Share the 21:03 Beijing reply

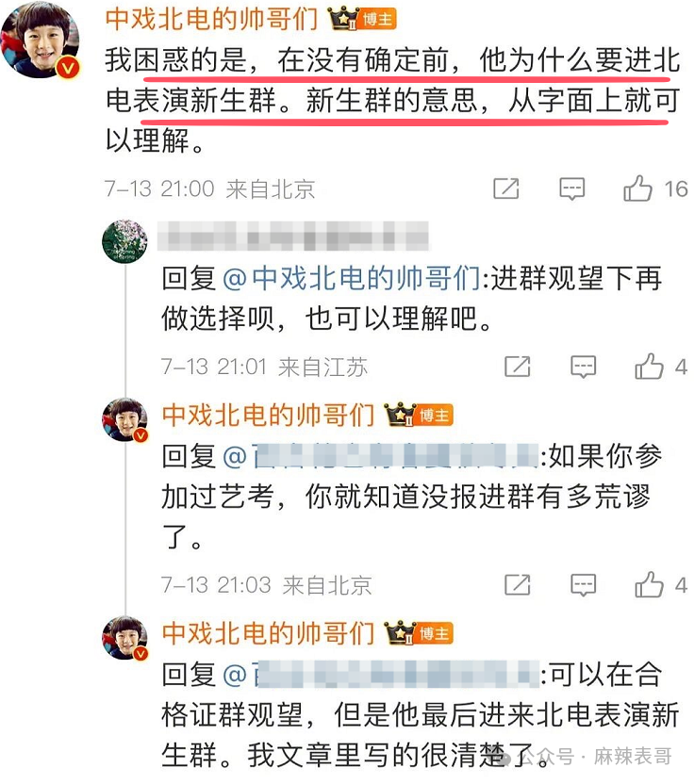(518, 584)
